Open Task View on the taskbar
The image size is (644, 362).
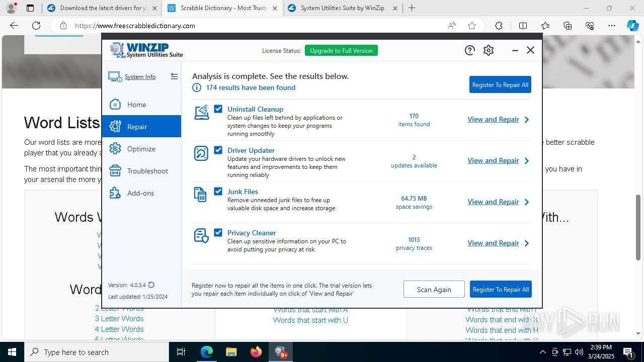181,352
